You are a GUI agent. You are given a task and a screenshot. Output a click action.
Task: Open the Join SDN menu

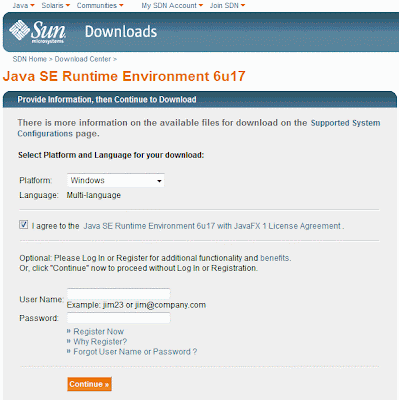pyautogui.click(x=227, y=5)
